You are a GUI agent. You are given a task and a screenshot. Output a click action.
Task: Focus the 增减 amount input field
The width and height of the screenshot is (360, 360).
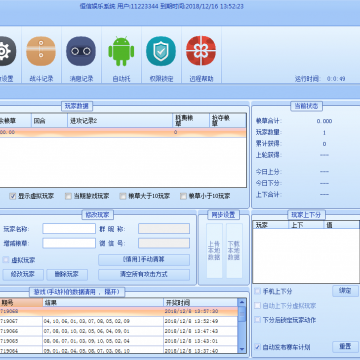[69, 243]
